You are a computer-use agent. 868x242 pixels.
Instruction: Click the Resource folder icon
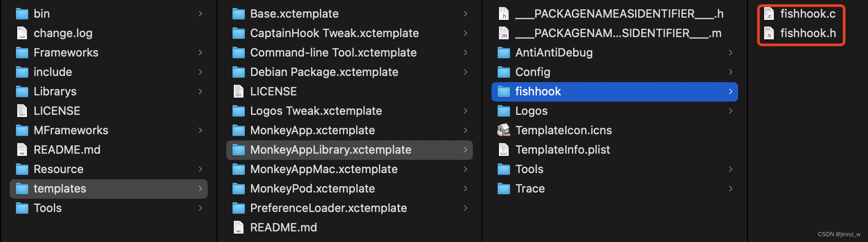[22, 170]
